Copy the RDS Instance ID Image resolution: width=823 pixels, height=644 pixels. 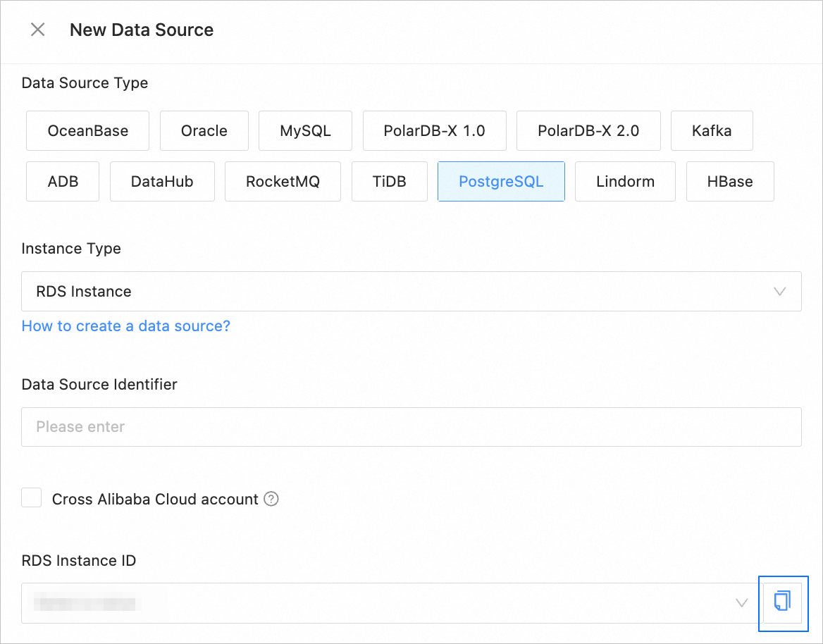[x=783, y=602]
